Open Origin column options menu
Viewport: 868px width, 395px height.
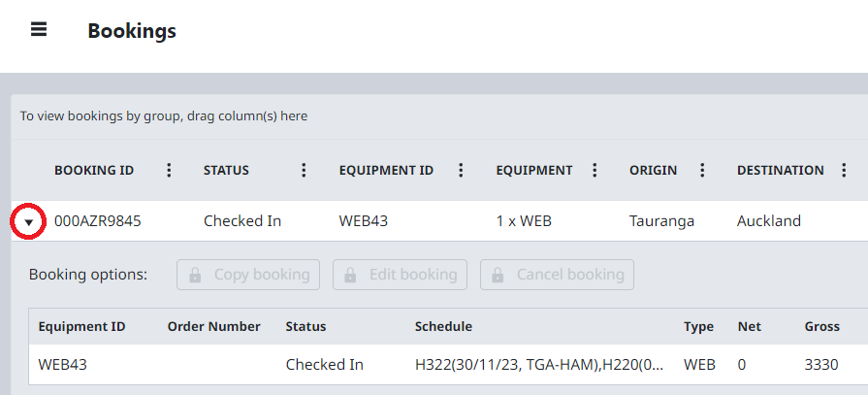[x=702, y=171]
